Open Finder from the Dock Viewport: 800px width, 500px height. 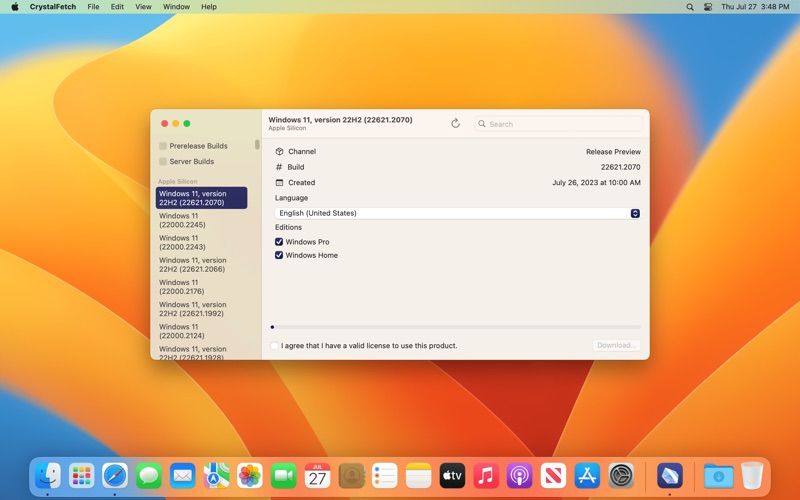[48, 476]
